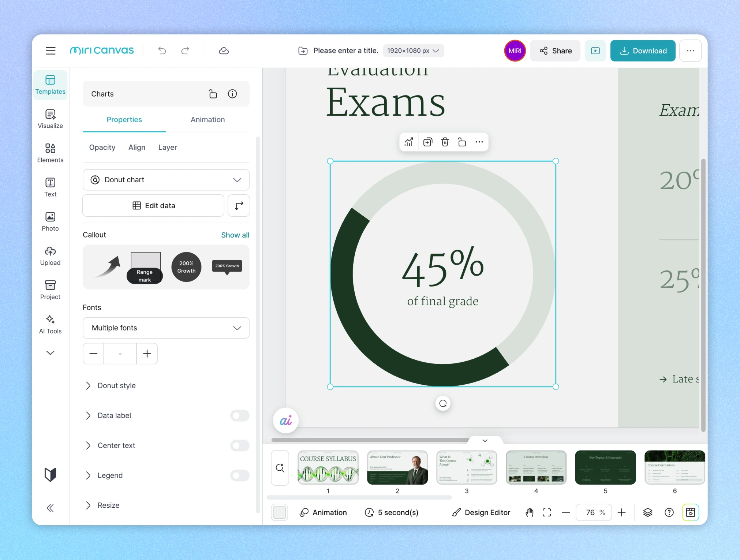Image resolution: width=740 pixels, height=560 pixels.
Task: Undo the last action
Action: coord(162,51)
